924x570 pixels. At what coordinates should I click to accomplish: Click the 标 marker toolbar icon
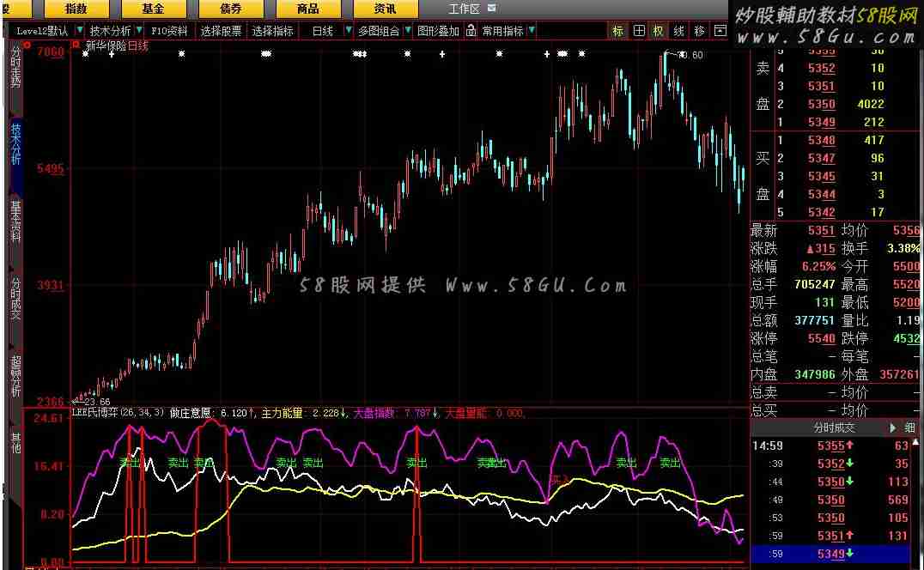617,31
